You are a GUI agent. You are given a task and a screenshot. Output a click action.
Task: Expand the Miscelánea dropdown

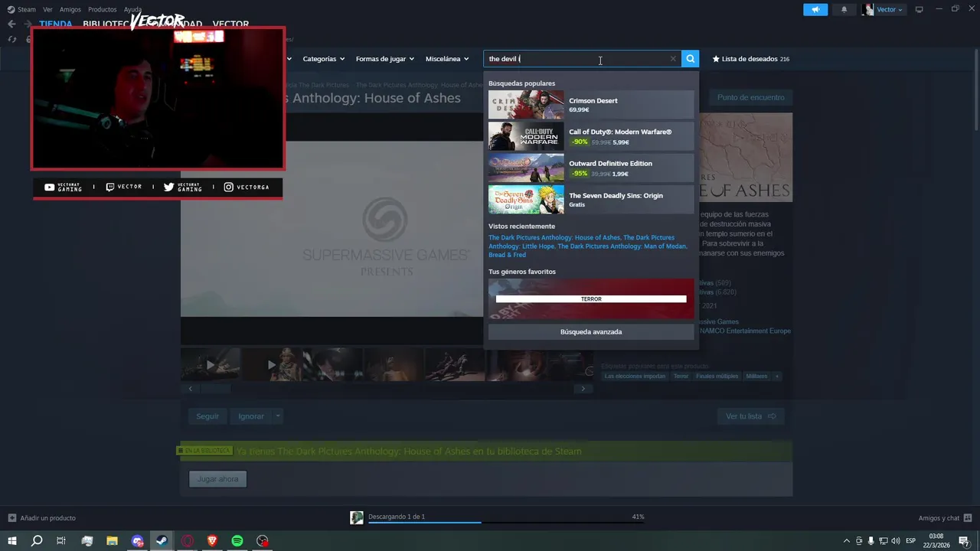(447, 59)
